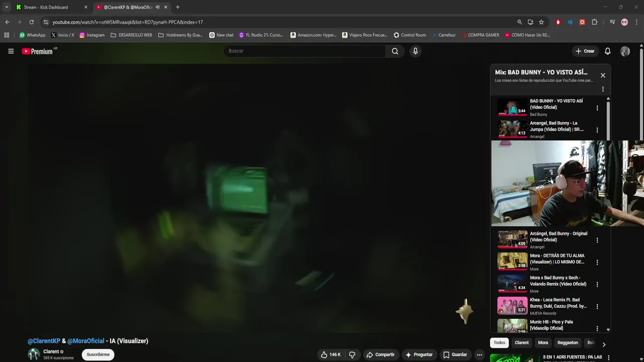Activate voice search microphone icon
The width and height of the screenshot is (644, 362).
coord(415,51)
